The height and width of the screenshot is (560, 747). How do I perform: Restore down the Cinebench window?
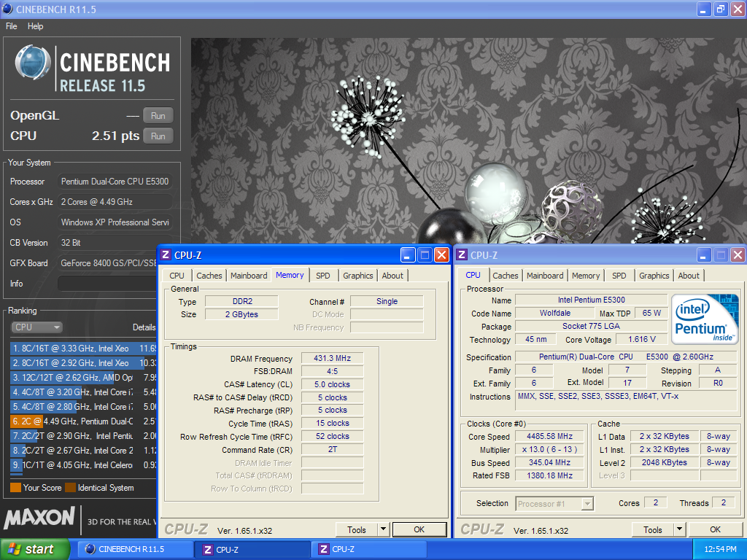tap(720, 9)
